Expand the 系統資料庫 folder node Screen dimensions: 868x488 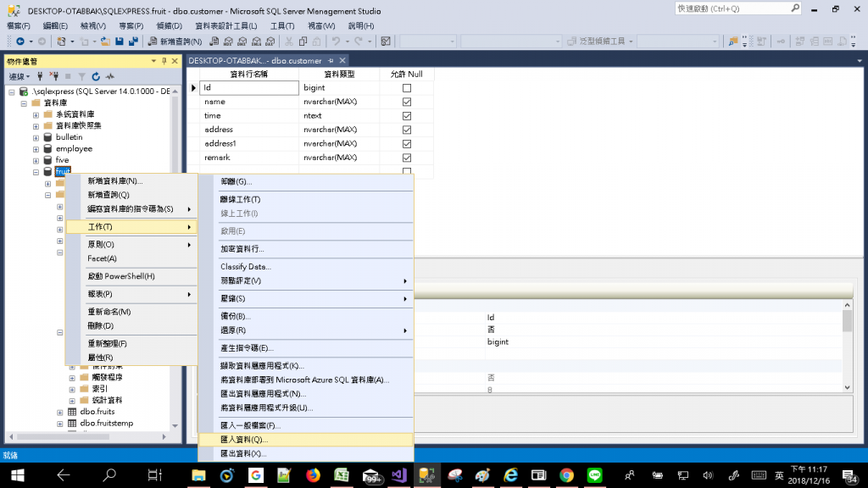coord(36,114)
